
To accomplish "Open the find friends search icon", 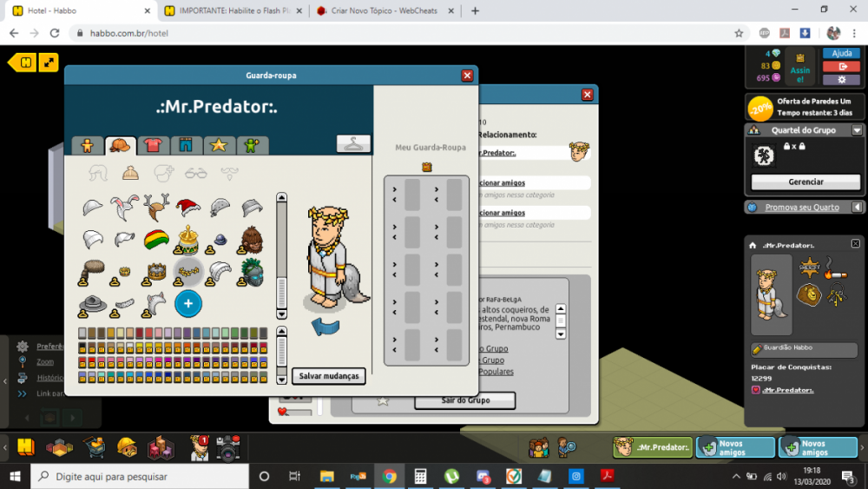I will pyautogui.click(x=566, y=447).
